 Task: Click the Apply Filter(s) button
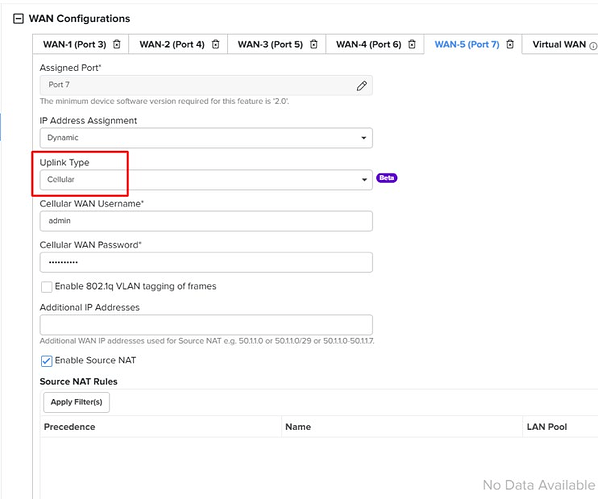76,402
